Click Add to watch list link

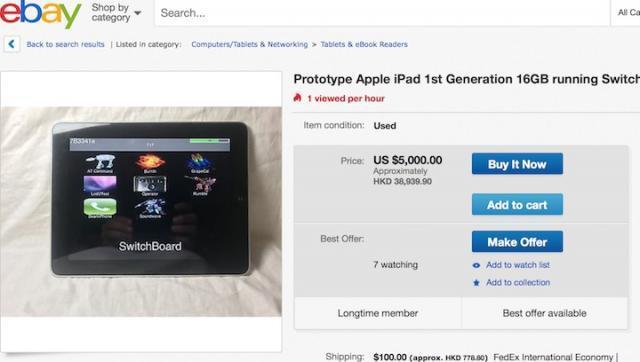tap(518, 265)
